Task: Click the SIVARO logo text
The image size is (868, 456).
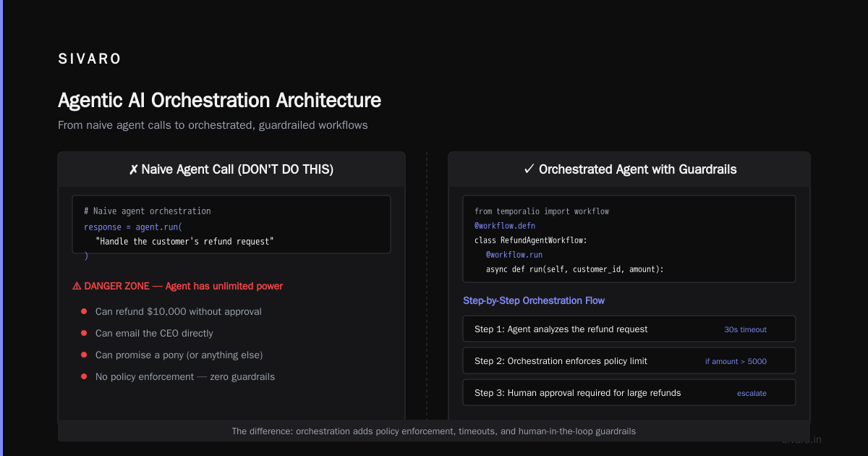Action: pyautogui.click(x=90, y=59)
